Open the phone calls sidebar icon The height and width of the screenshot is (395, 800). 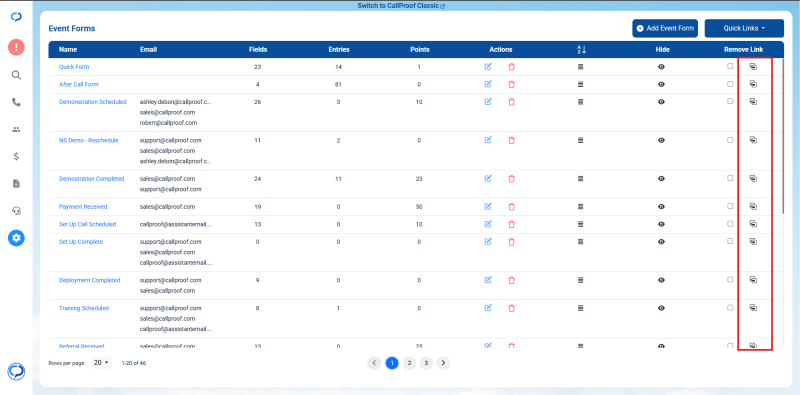16,102
